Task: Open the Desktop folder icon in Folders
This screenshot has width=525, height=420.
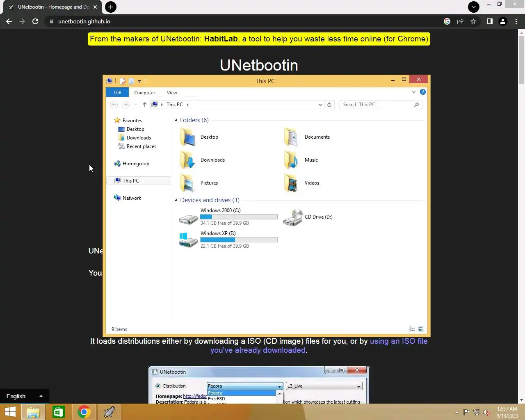Action: pyautogui.click(x=188, y=137)
